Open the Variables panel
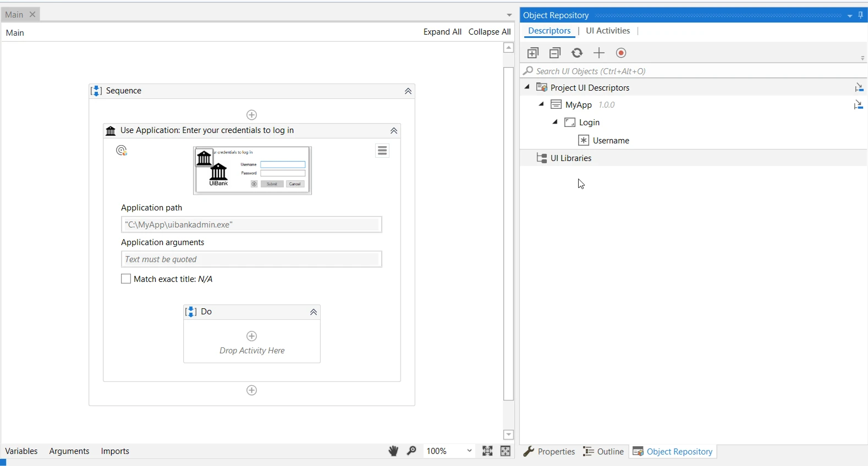 (x=21, y=451)
